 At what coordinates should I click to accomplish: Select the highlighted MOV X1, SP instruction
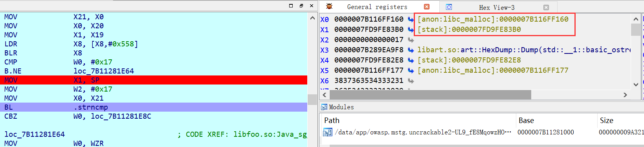click(x=154, y=80)
